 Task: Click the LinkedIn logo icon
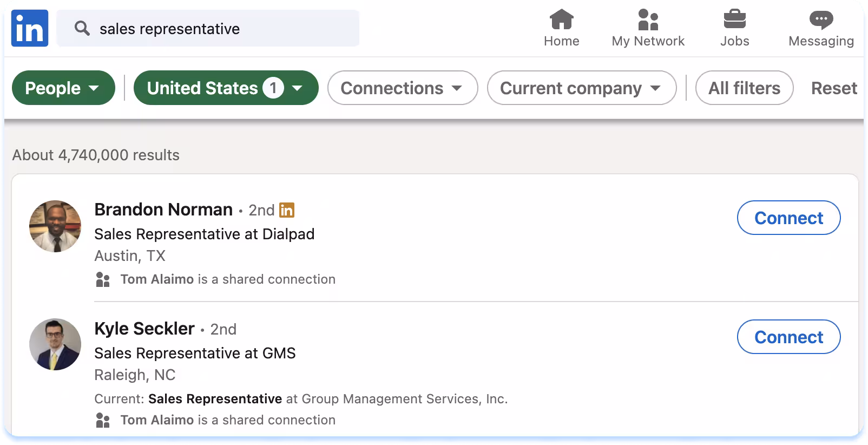(30, 28)
